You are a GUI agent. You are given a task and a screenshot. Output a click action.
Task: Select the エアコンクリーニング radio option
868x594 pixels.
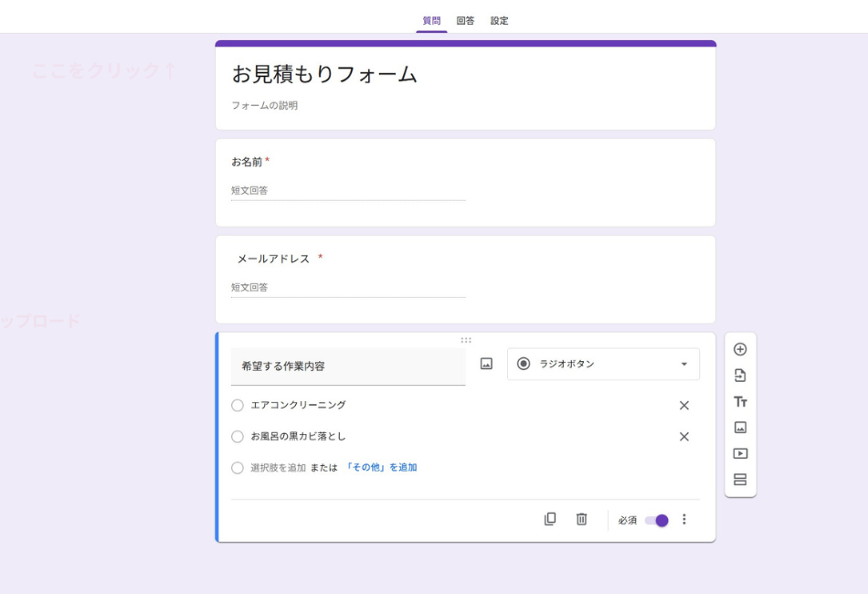click(x=238, y=406)
